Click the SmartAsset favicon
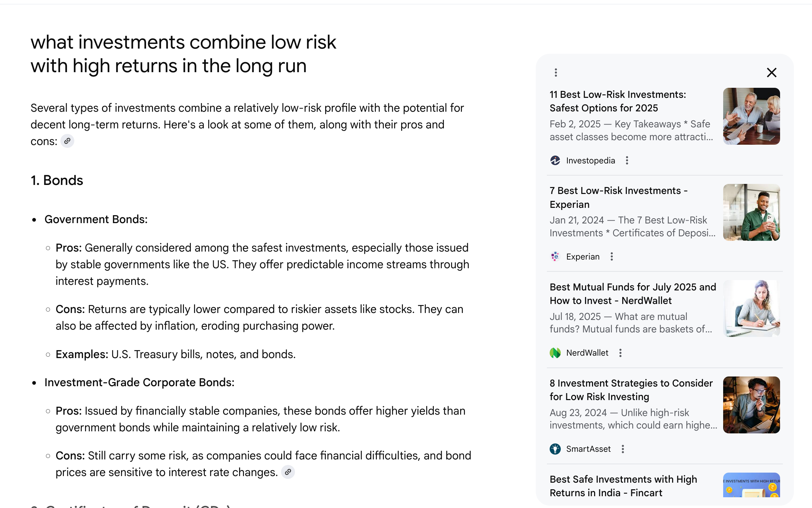Screen dimensions: 812x508 [x=555, y=449]
